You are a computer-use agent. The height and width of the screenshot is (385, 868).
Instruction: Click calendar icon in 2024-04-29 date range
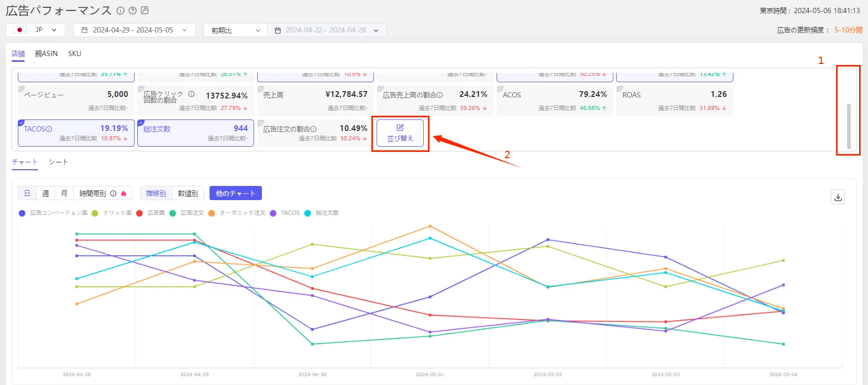(x=84, y=30)
